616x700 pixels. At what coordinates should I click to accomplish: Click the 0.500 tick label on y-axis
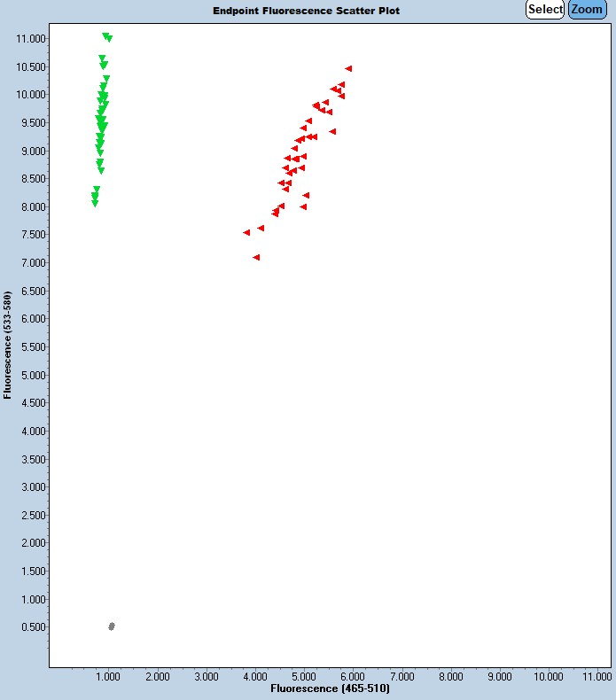(32, 627)
